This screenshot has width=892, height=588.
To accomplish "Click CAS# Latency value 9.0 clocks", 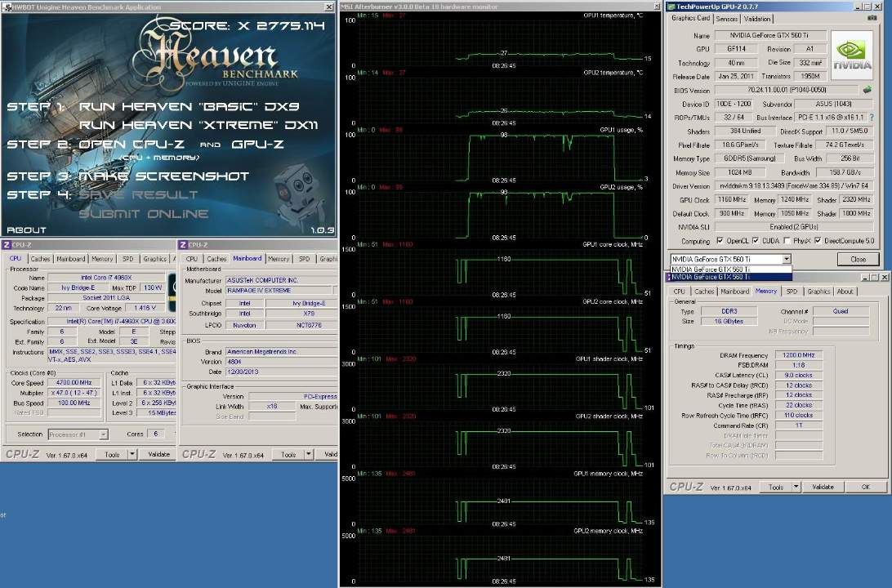I will pos(798,376).
